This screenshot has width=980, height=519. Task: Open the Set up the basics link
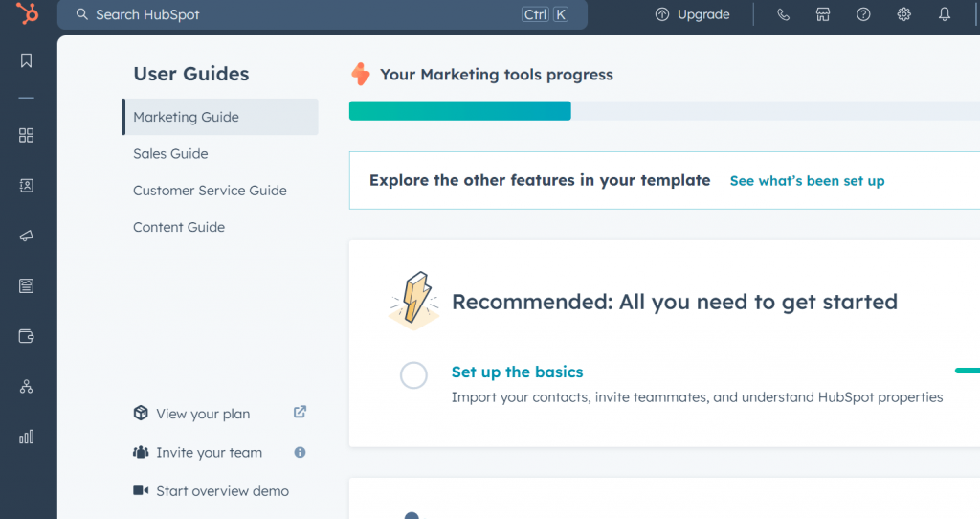click(517, 372)
